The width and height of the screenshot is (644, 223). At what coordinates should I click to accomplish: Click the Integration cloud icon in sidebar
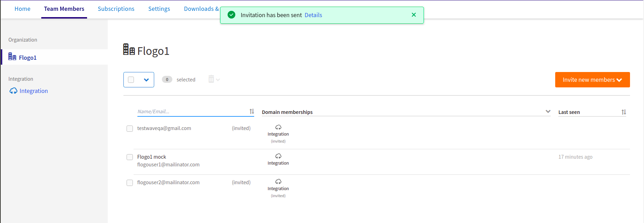[13, 91]
